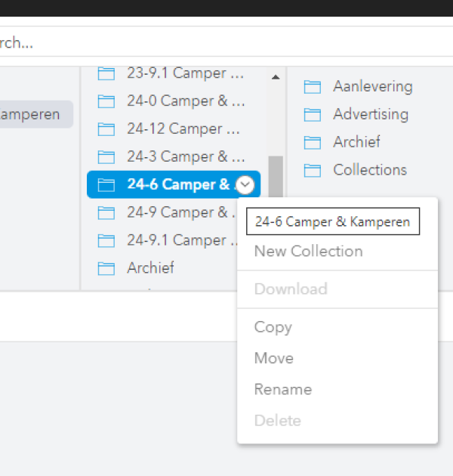Click folder icon beside 24-0 Camper
453x476 pixels.
tap(106, 101)
